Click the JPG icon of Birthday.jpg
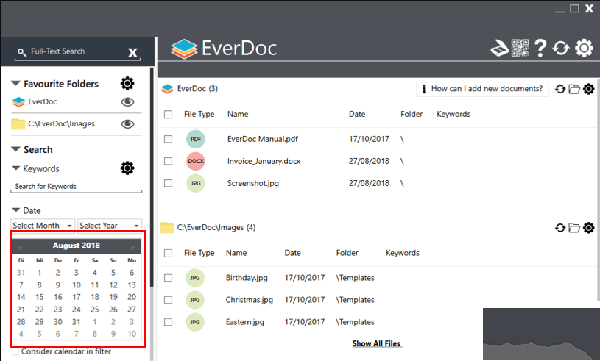The image size is (600, 361). click(x=195, y=278)
